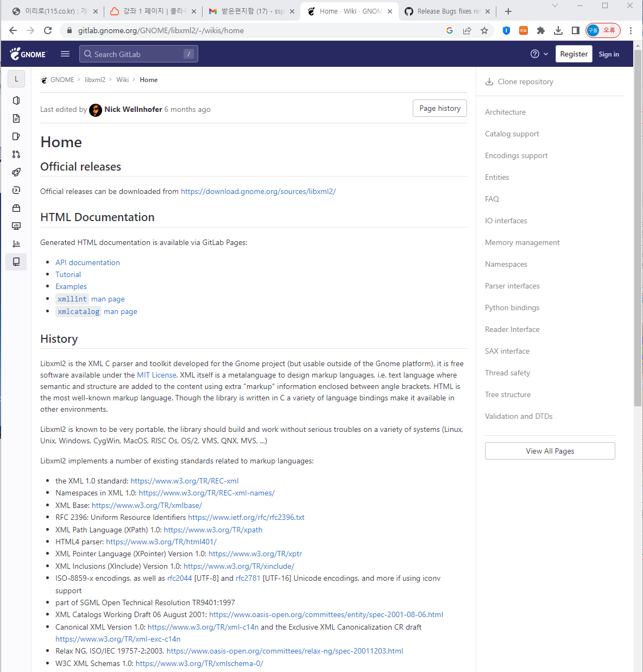Open the xmlcatalog man page link
Viewport: 643px width, 672px height.
(97, 311)
